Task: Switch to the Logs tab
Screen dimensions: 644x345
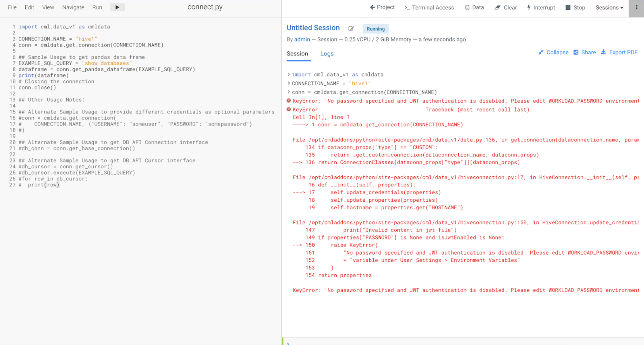Action: (x=327, y=54)
